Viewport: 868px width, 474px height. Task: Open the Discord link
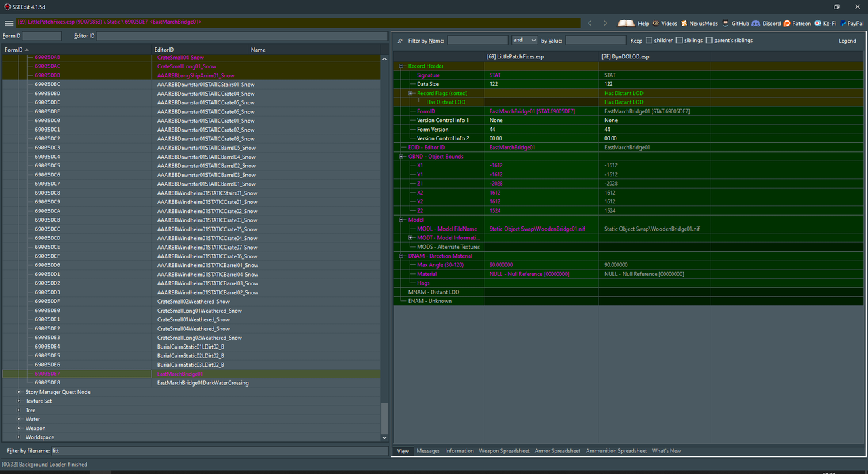coord(766,23)
